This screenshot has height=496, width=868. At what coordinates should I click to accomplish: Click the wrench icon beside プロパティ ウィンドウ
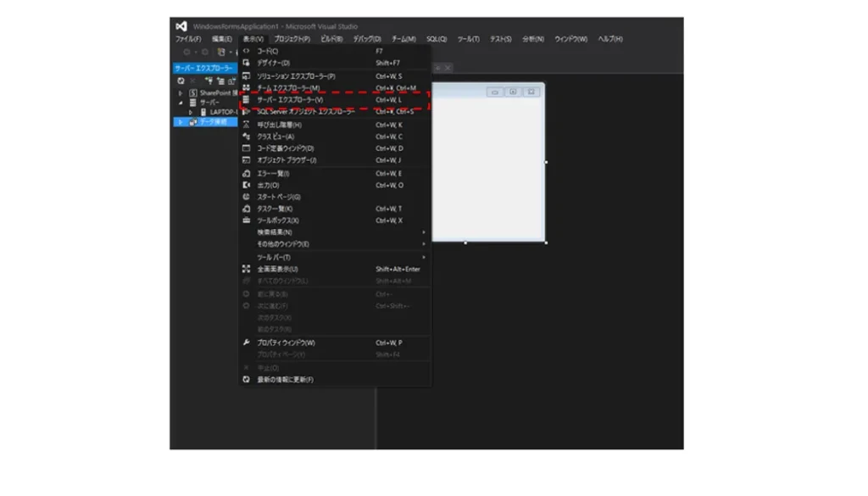(246, 343)
